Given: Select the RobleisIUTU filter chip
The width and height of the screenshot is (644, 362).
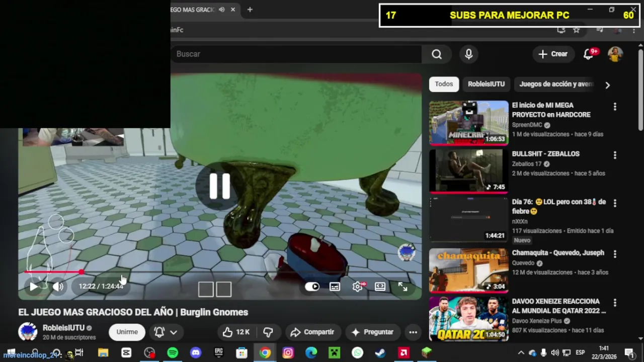Looking at the screenshot, I should pos(486,84).
